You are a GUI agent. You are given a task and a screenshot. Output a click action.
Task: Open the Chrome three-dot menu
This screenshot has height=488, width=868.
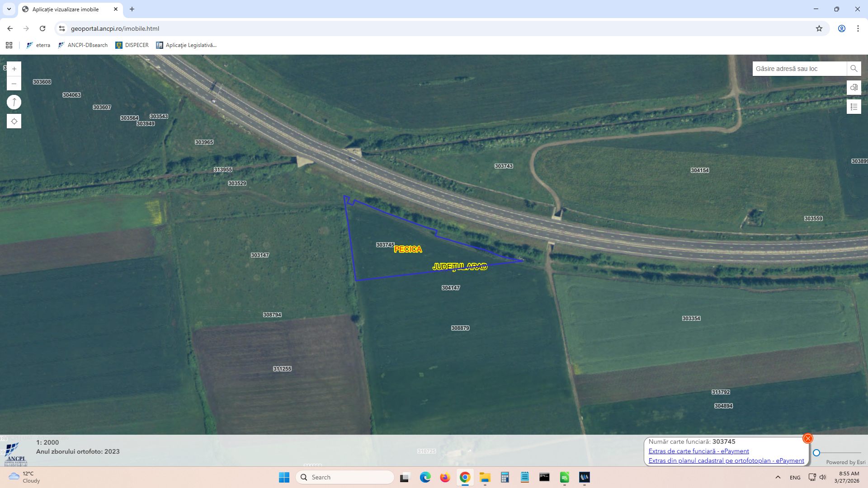858,28
